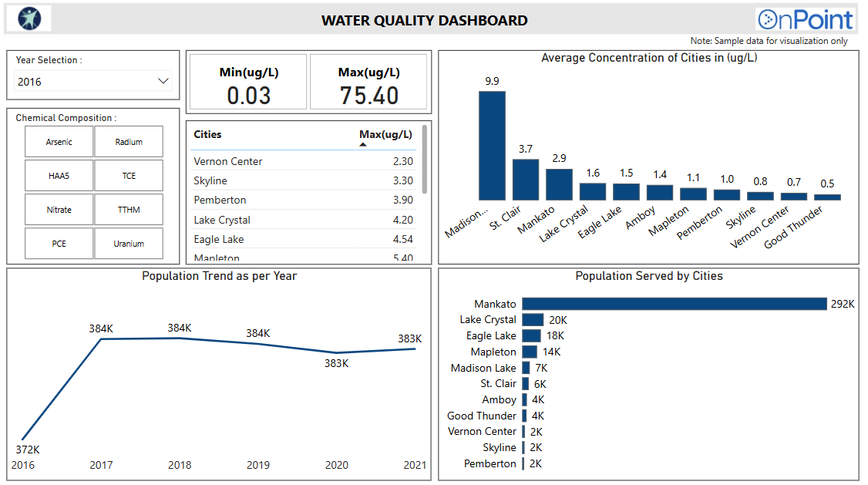Click the 2016 point labeled 372K
The height and width of the screenshot is (485, 868).
pyautogui.click(x=22, y=439)
